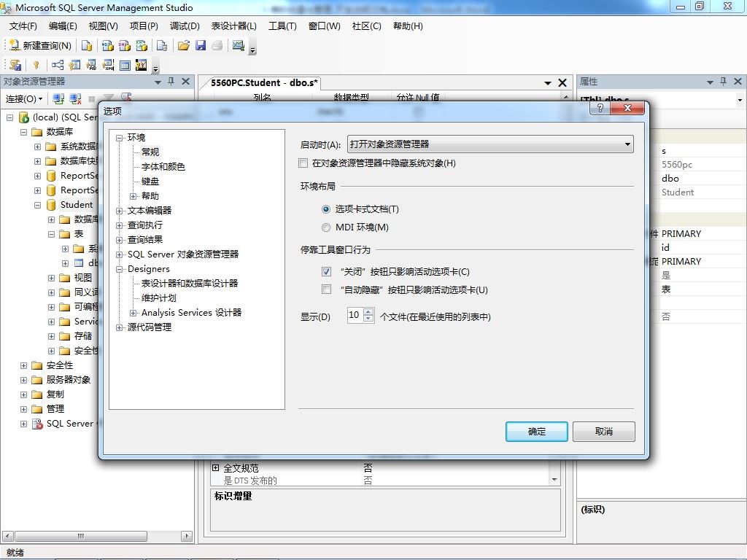This screenshot has width=747, height=560.
Task: Open the Activity Monitor toolbar icon
Action: (239, 46)
